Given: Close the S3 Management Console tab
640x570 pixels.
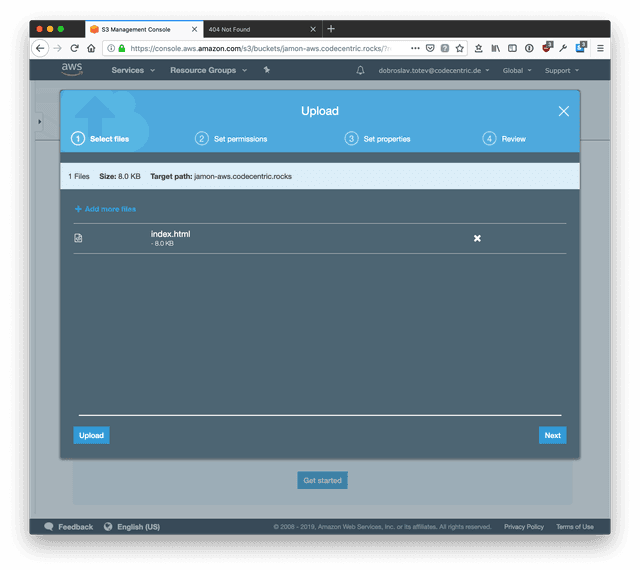Looking at the screenshot, I should click(194, 29).
